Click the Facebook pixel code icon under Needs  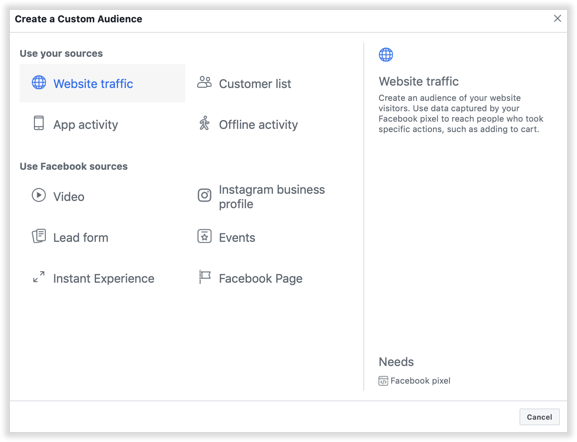(x=383, y=381)
